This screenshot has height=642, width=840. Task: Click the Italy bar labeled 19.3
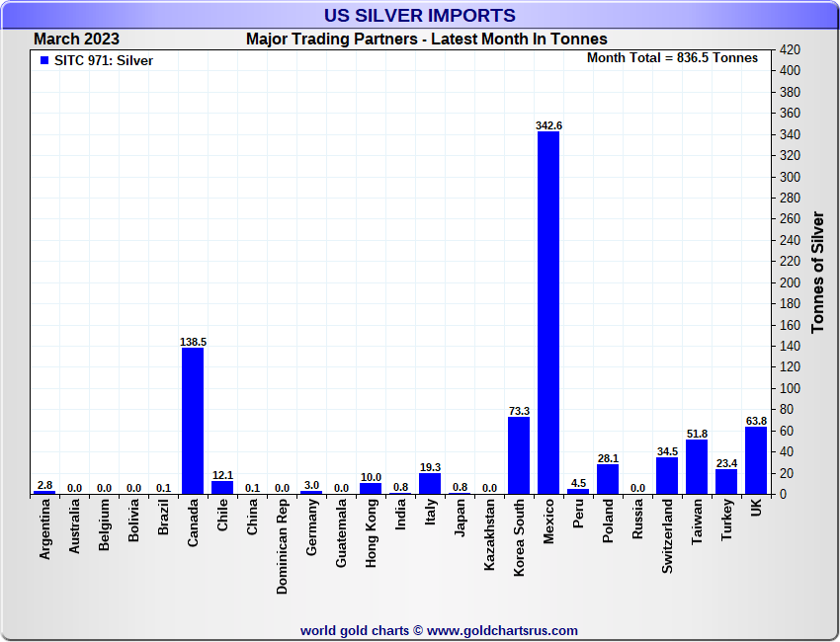pos(430,484)
